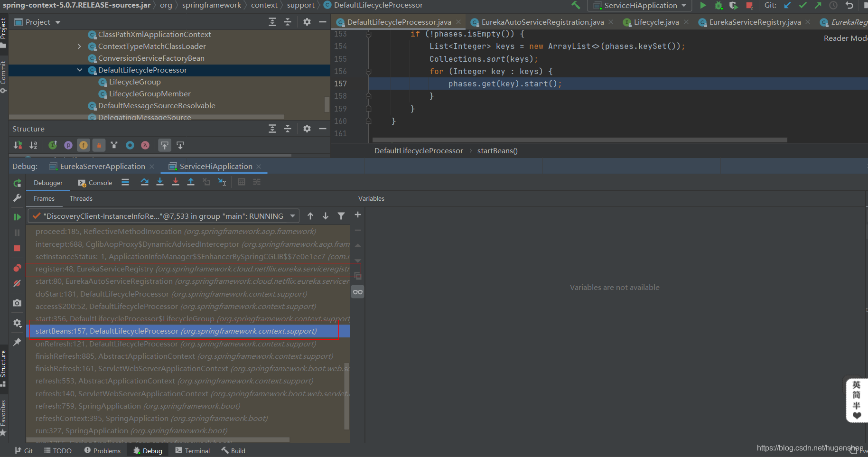The image size is (868, 457).
Task: Collapse the DefaultLifecycleProcessor tree node
Action: pos(79,70)
